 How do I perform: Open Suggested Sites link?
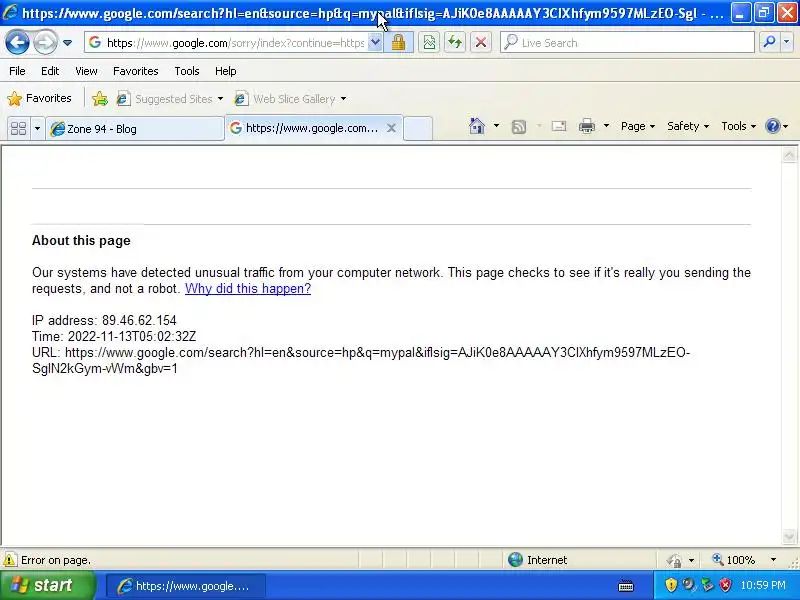point(166,98)
